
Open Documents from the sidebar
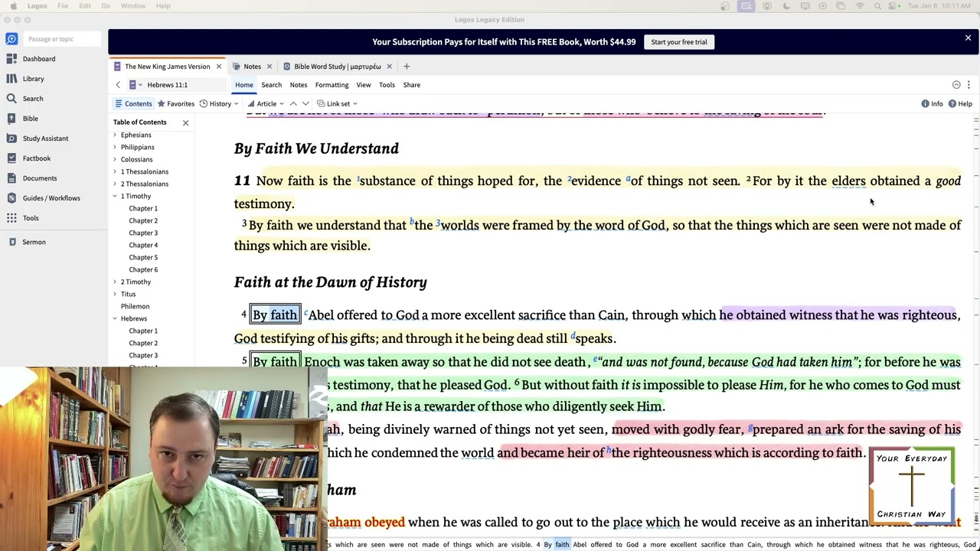(x=11, y=178)
